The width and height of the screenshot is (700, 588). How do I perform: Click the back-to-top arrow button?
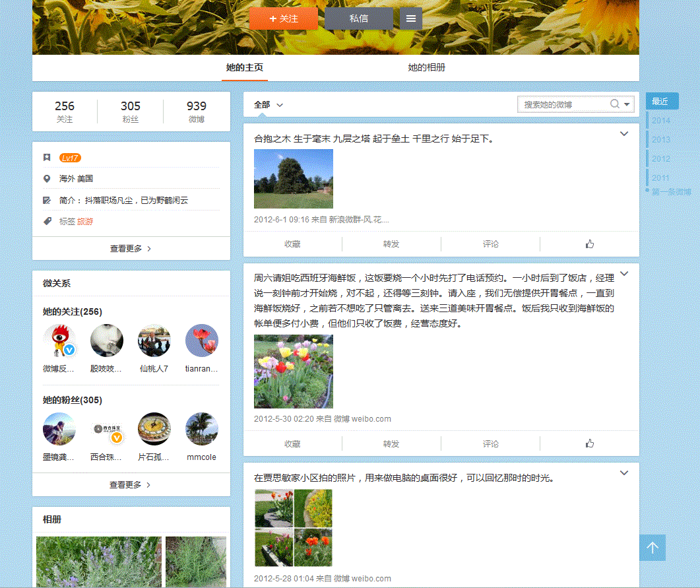[652, 548]
